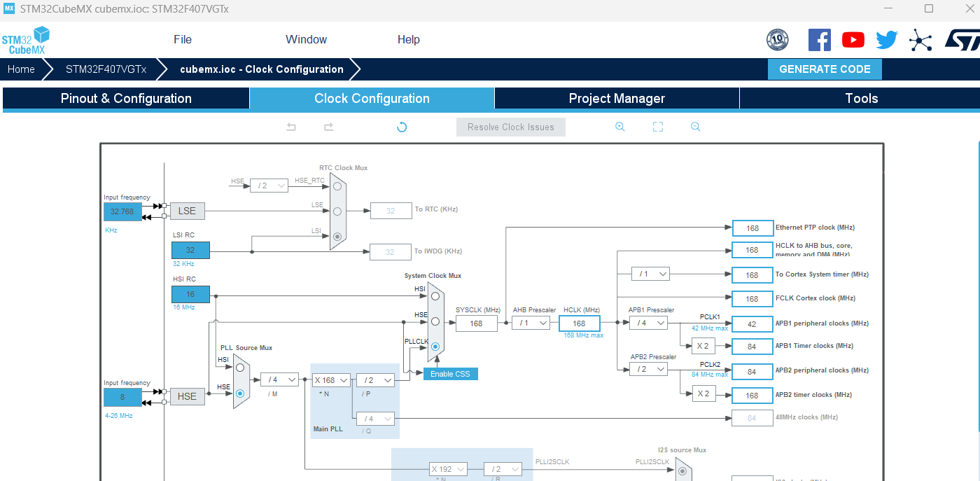Viewport: 980px width, 481px height.
Task: Click cubemx.ioc - Clock Configuration breadcrumb
Action: tap(262, 69)
